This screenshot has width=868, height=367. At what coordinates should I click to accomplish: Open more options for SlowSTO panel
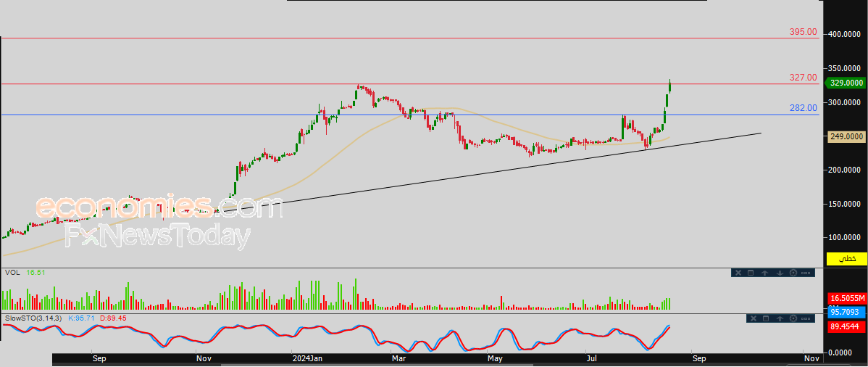(x=806, y=318)
